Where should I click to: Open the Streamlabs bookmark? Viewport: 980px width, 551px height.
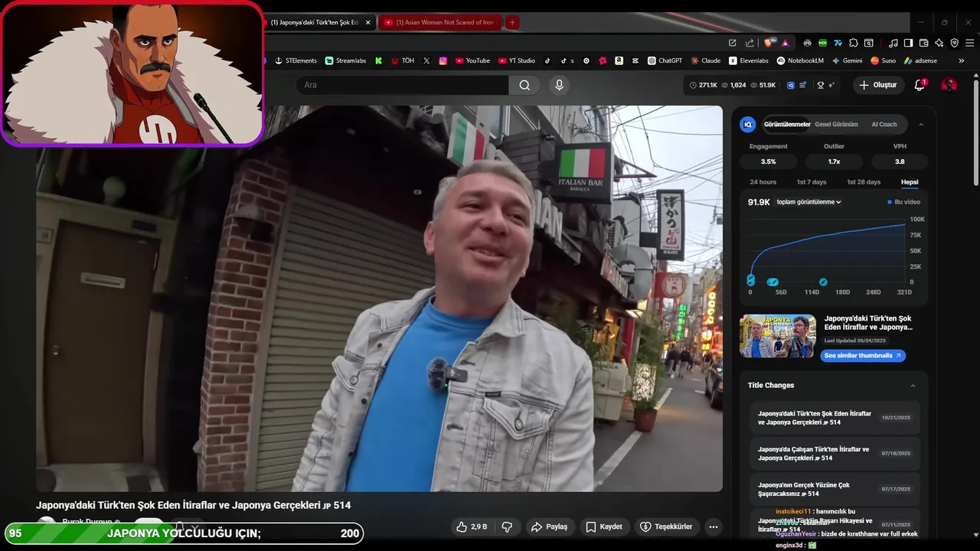point(345,60)
